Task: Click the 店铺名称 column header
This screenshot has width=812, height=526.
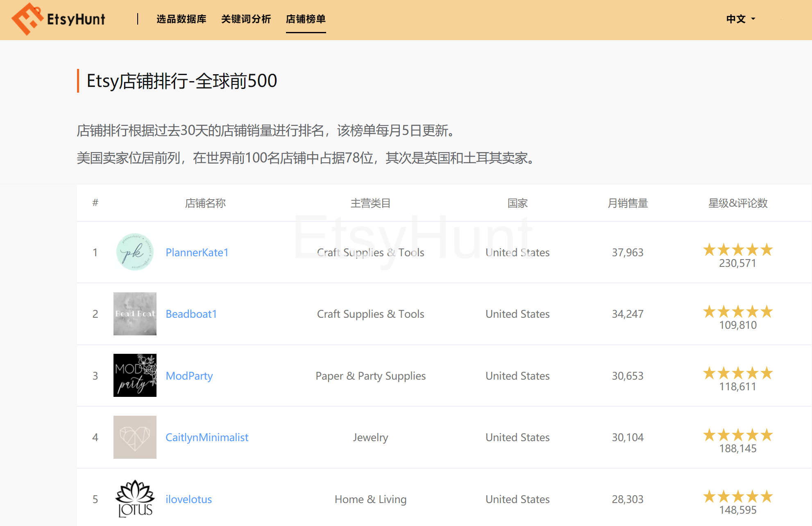Action: click(205, 203)
